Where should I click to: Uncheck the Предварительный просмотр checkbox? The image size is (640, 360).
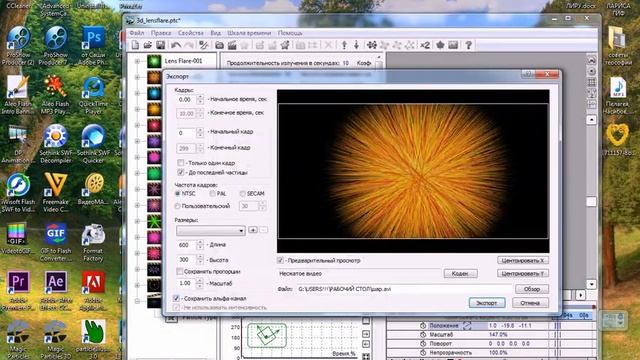point(280,260)
